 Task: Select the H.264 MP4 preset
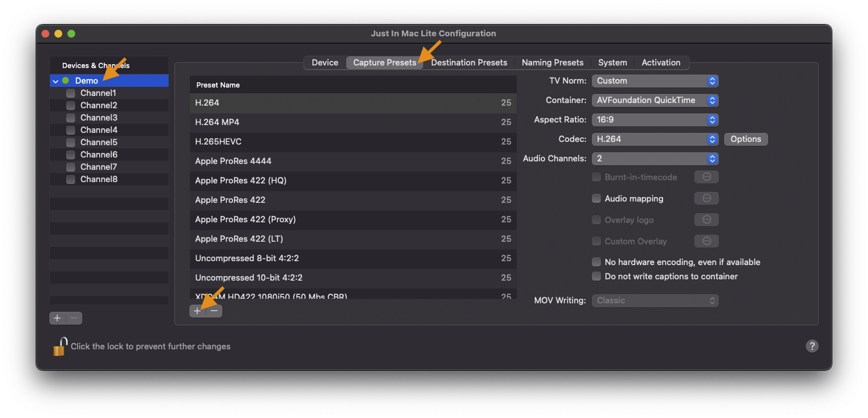pos(353,122)
